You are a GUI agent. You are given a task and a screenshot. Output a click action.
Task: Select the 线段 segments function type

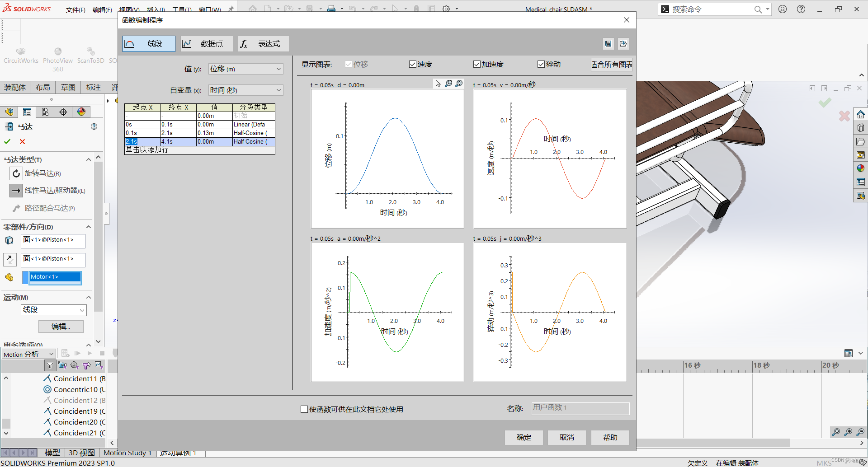click(x=149, y=44)
